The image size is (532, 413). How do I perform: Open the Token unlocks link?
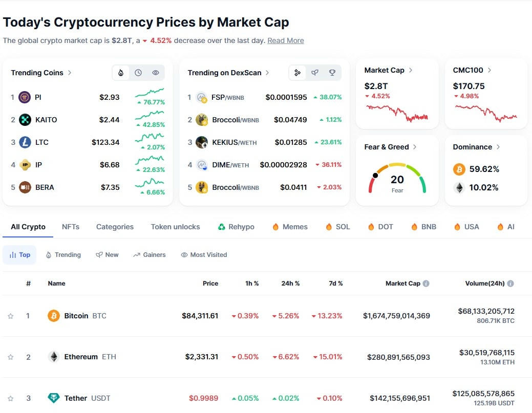(x=175, y=227)
